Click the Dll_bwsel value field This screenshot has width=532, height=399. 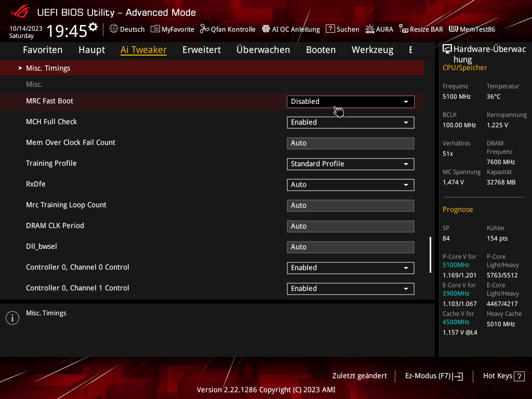coord(351,247)
